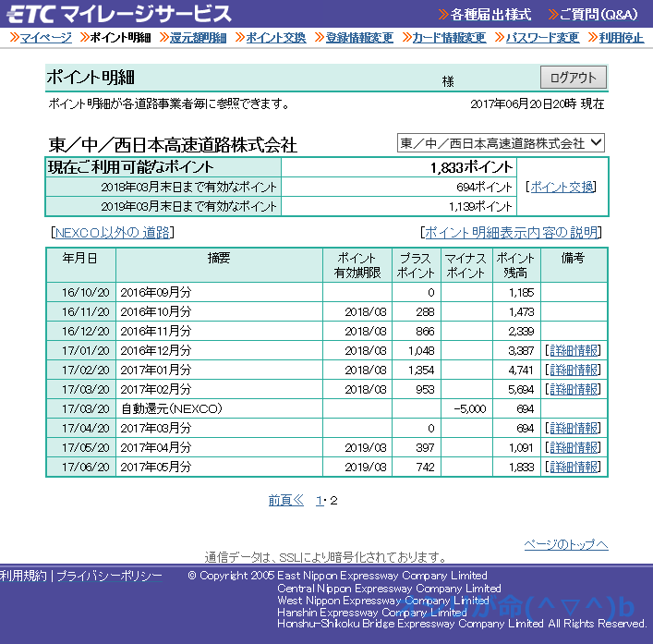Screen dimensions: 653x644
Task: Select date cell 17/06/20
Action: coord(81,467)
